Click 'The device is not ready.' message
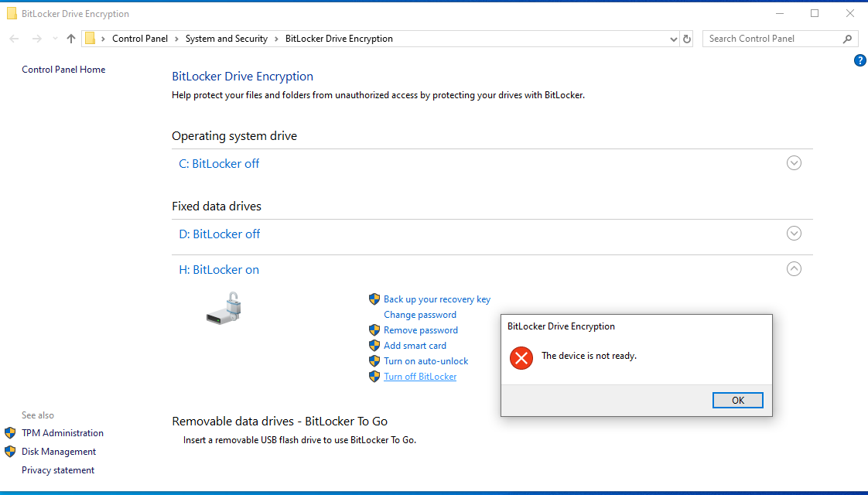 coord(589,356)
